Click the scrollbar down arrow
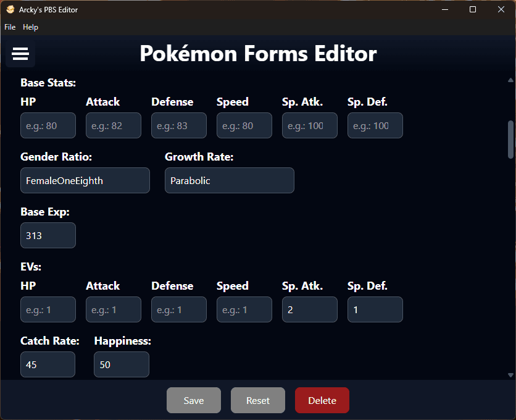The height and width of the screenshot is (420, 516). pos(510,375)
